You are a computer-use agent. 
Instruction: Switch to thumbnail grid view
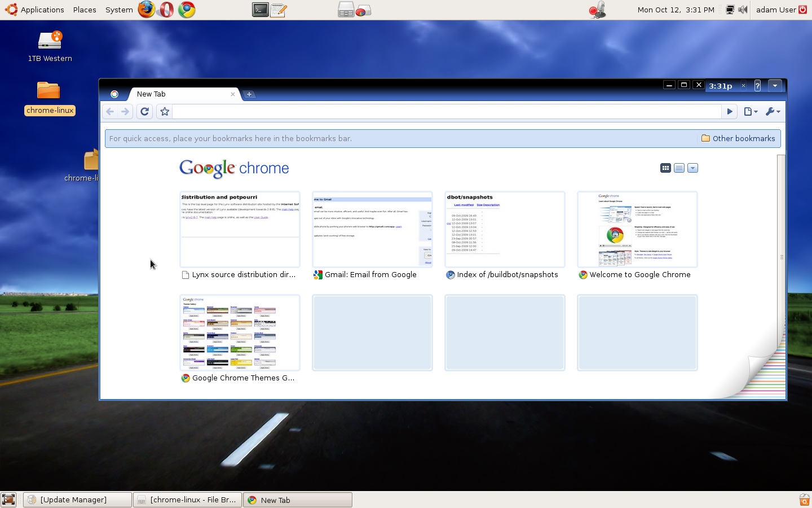point(665,168)
